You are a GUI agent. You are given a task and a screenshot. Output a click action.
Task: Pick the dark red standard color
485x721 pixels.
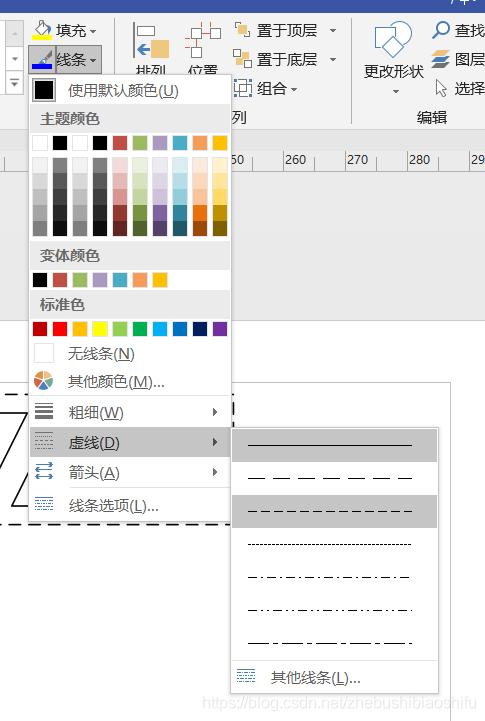point(40,329)
